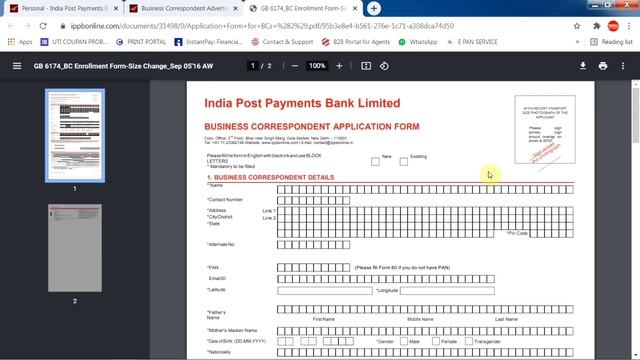Click the India Post Payments Bank Limited heading

pyautogui.click(x=302, y=103)
